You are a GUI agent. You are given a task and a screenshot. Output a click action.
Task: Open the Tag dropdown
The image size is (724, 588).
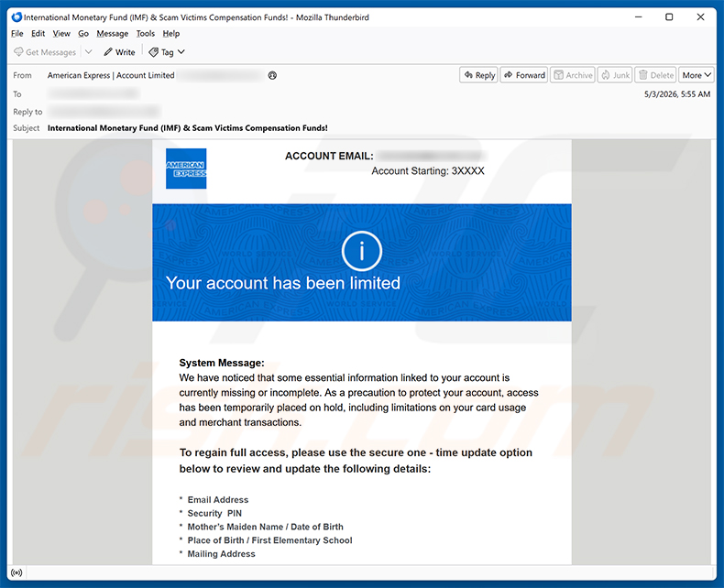pos(167,52)
